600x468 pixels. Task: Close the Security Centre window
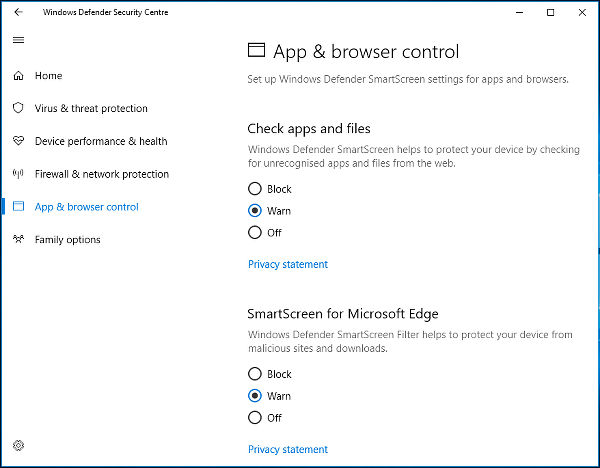[x=582, y=12]
